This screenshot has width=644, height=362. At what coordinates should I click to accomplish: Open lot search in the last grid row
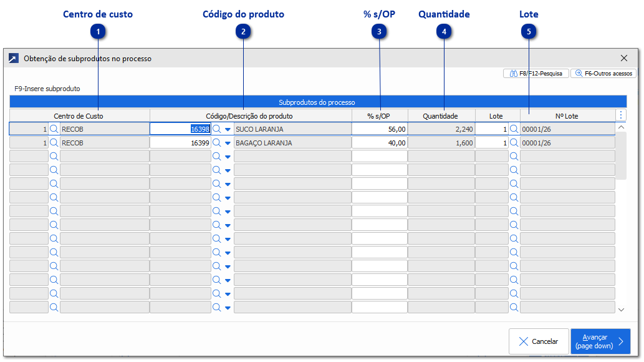point(514,307)
